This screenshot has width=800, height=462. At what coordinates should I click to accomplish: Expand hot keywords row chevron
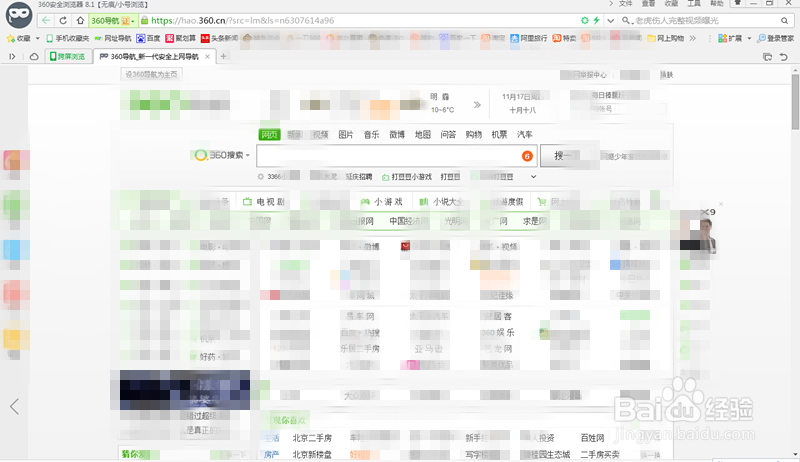pyautogui.click(x=533, y=176)
